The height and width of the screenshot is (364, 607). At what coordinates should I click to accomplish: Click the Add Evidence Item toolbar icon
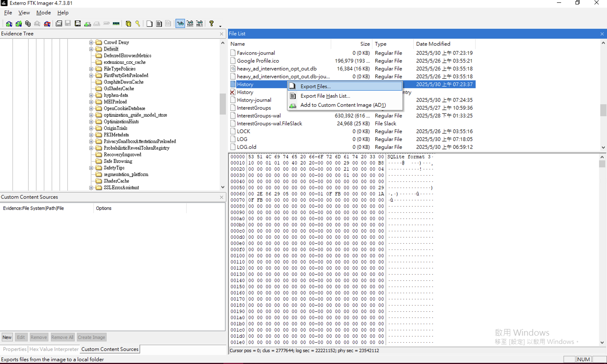click(9, 24)
